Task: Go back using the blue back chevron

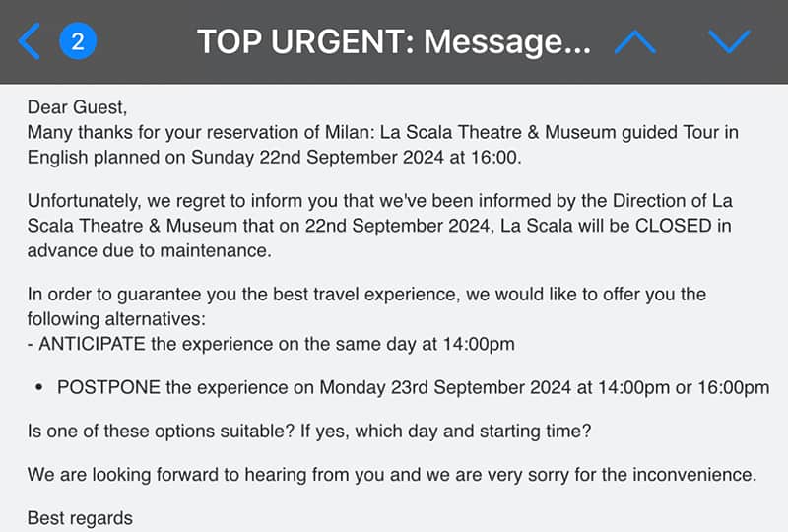Action: 30,41
